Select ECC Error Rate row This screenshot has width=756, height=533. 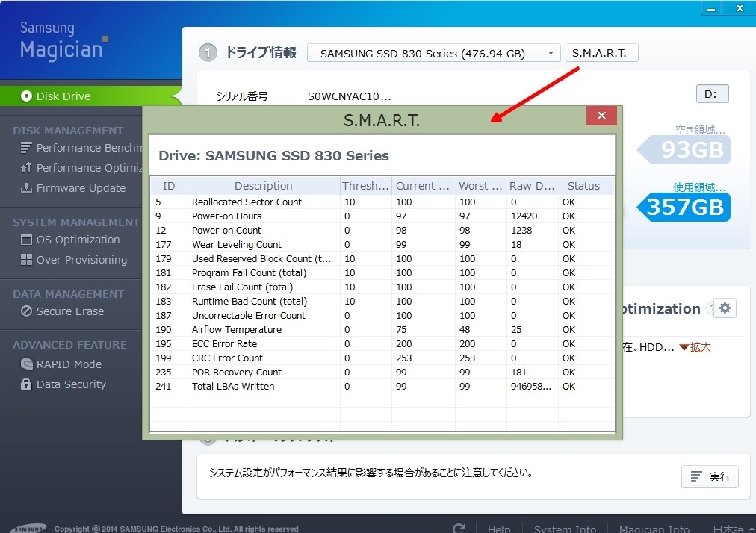382,344
